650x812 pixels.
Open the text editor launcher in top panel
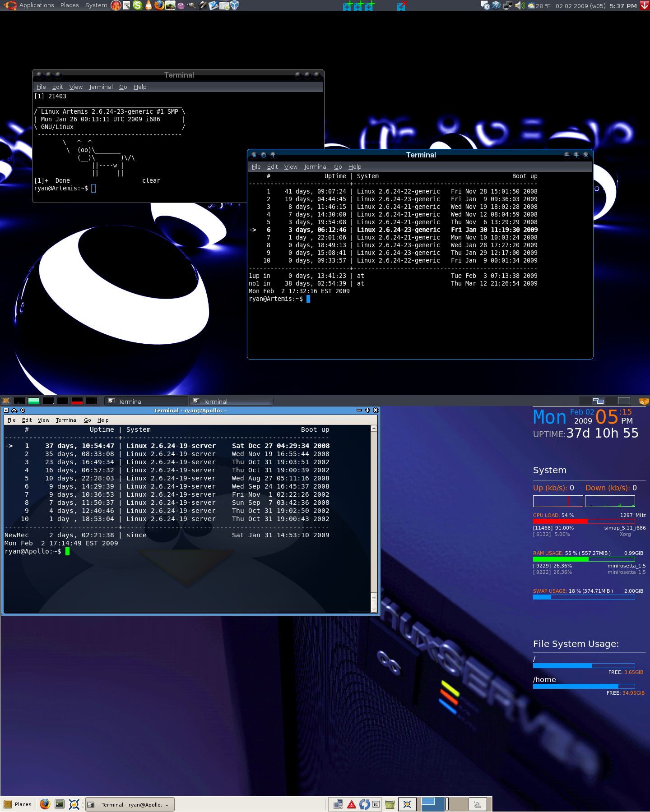(127, 5)
